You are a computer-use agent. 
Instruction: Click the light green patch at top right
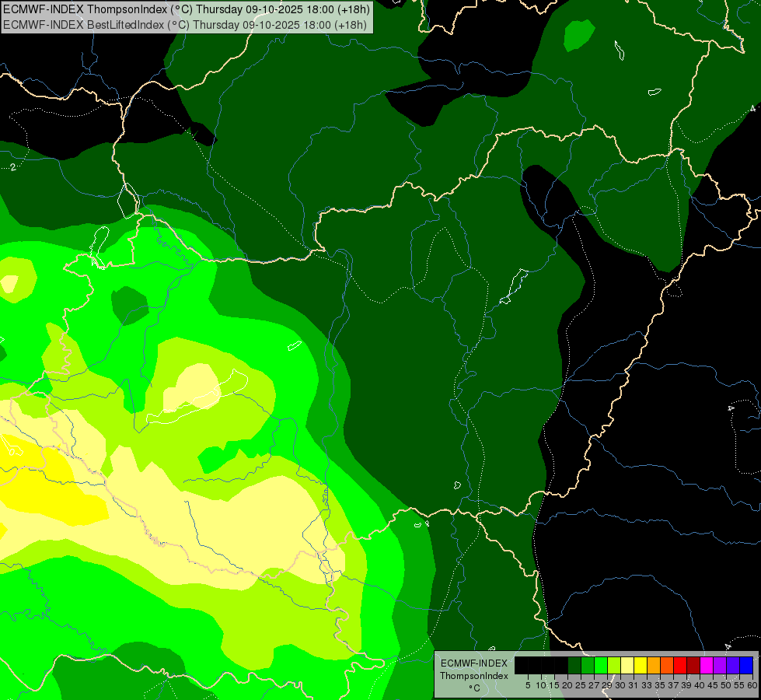pyautogui.click(x=578, y=35)
